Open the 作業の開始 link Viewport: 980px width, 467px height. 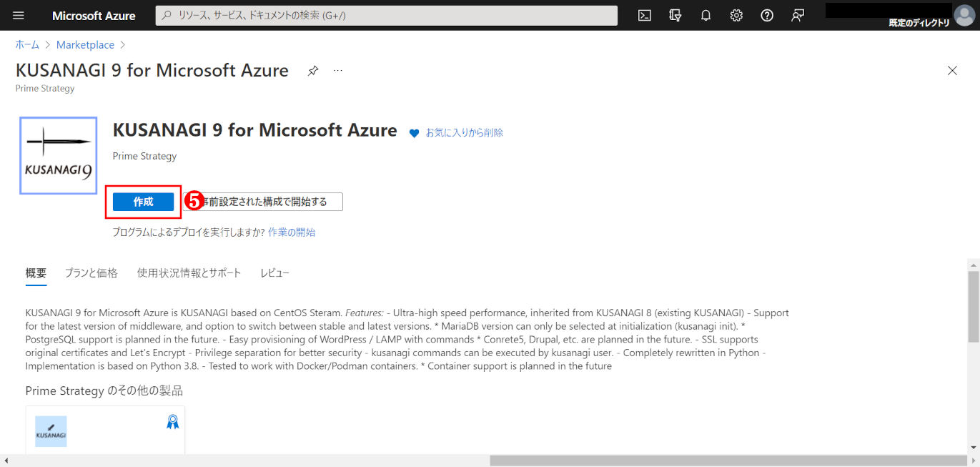292,232
